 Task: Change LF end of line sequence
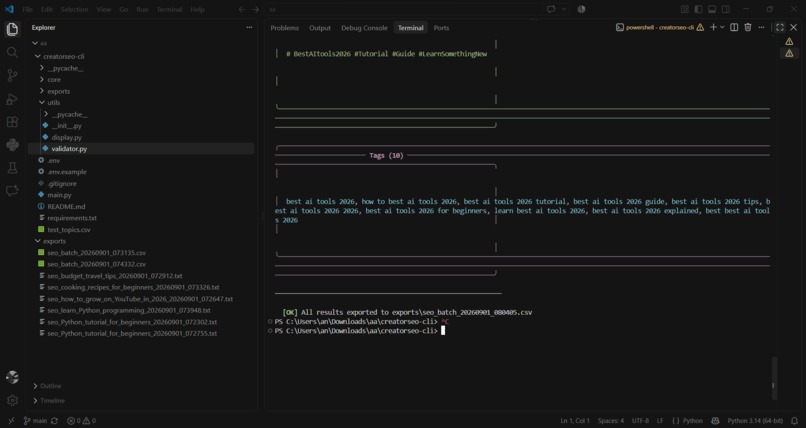pyautogui.click(x=660, y=421)
